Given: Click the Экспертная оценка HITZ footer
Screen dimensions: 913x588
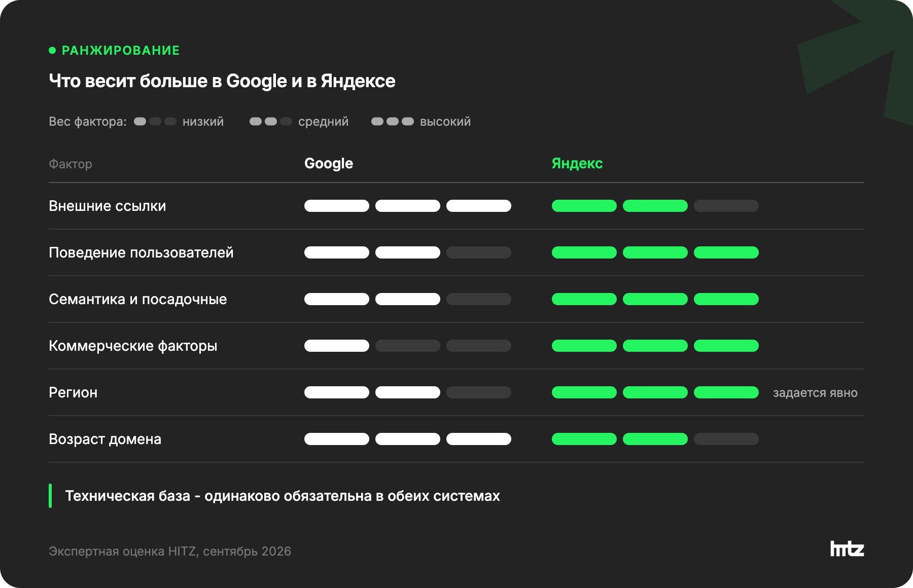Looking at the screenshot, I should pyautogui.click(x=170, y=552).
